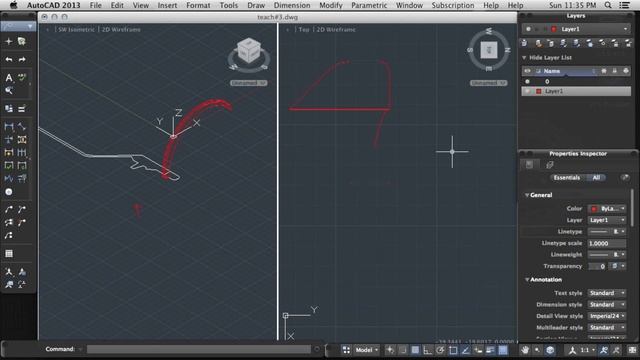Open the Format menu
The image size is (640, 360).
point(198,5)
